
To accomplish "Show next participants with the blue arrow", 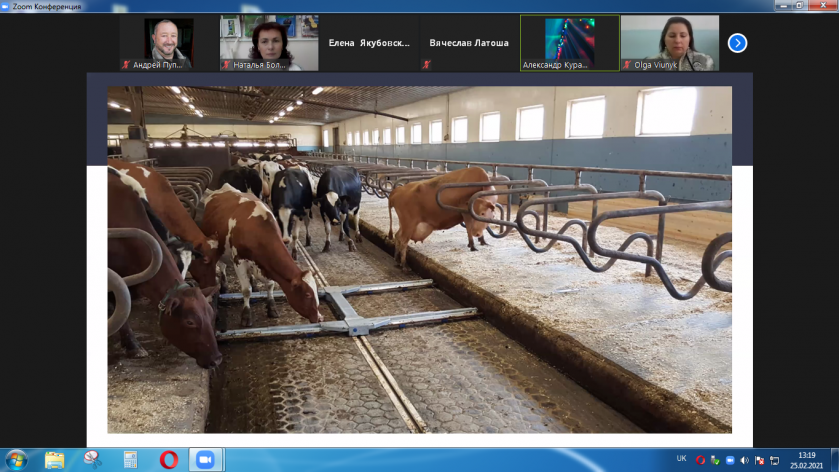I will 737,43.
